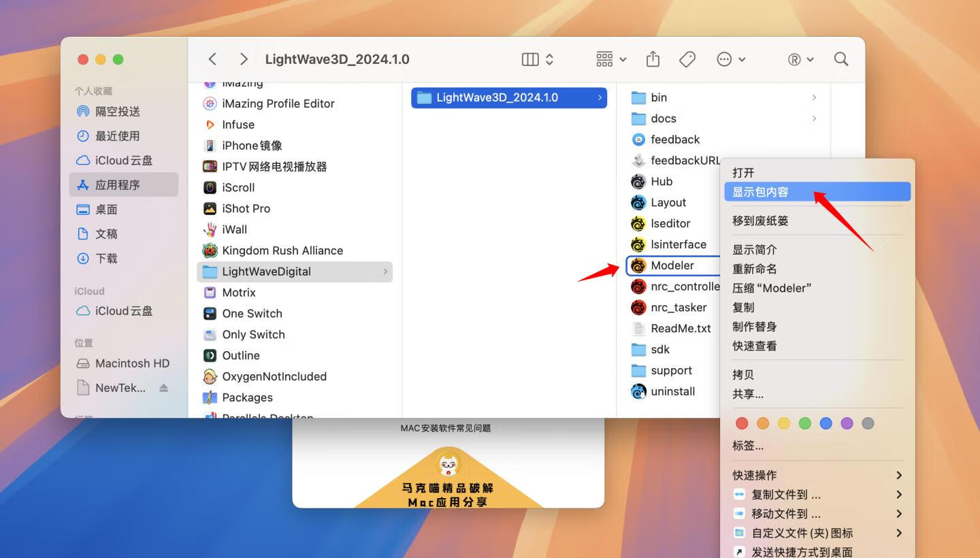This screenshot has height=558, width=980.
Task: Select IPTV网络电视播放器 app
Action: coord(295,166)
